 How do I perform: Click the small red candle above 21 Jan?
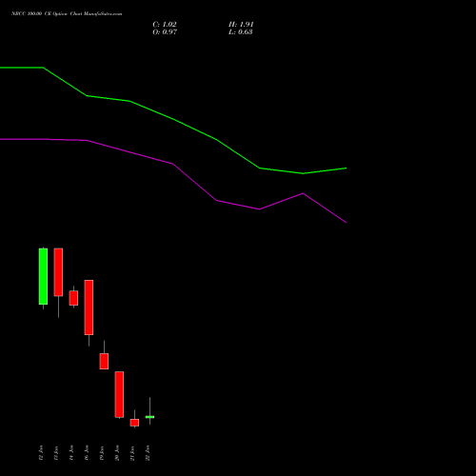tap(134, 423)
